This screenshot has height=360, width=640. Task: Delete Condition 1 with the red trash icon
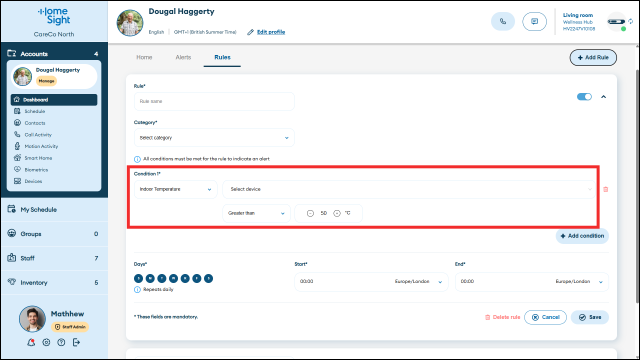point(606,189)
